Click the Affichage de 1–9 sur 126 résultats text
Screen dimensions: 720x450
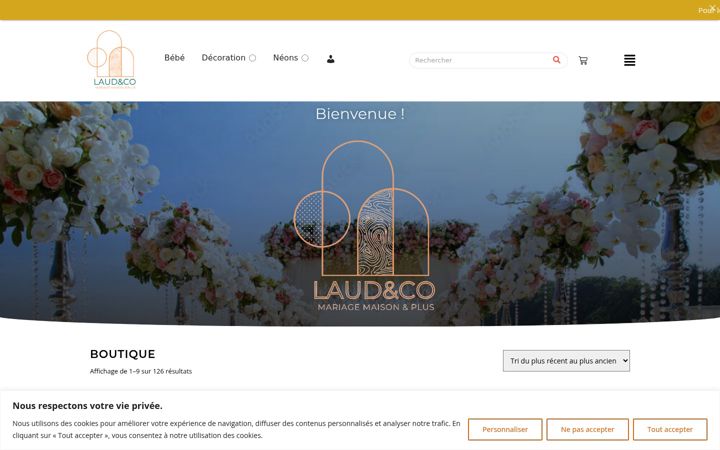[x=141, y=371]
